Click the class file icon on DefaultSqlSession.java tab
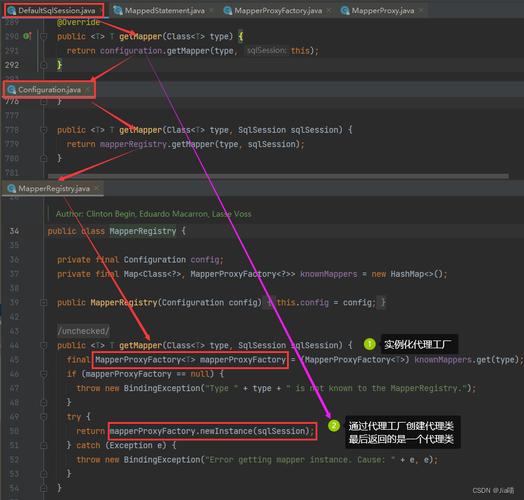This screenshot has height=500, width=524. point(12,11)
